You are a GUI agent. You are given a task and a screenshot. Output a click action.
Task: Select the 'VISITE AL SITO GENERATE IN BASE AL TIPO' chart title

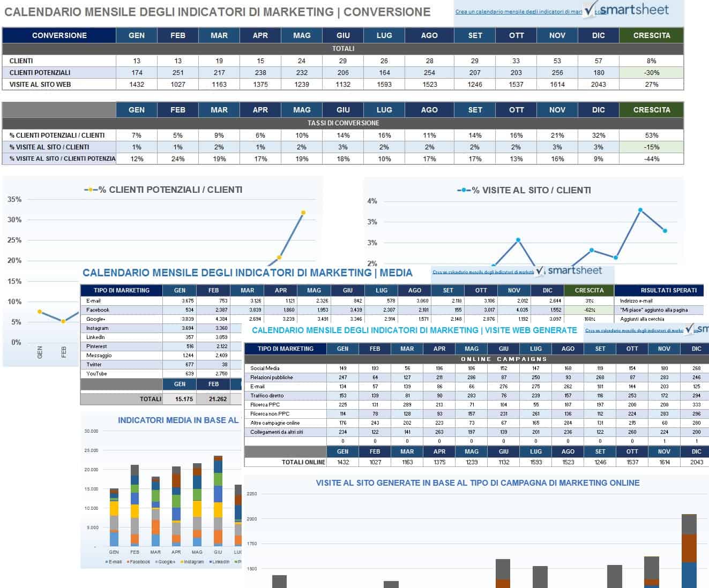[x=477, y=483]
